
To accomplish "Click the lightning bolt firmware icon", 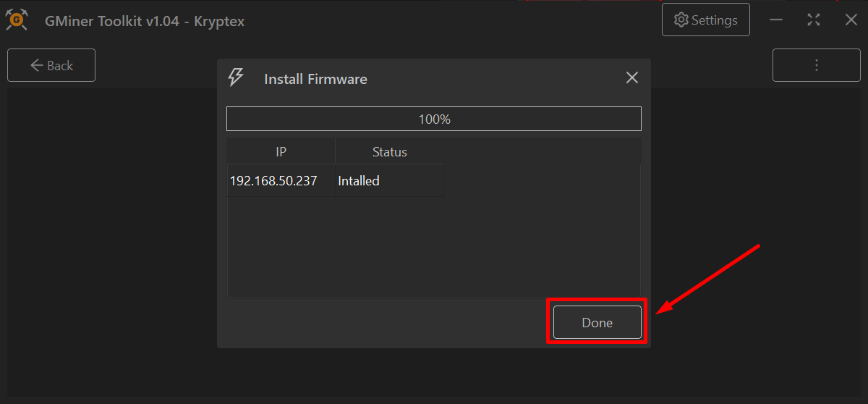I will (236, 77).
